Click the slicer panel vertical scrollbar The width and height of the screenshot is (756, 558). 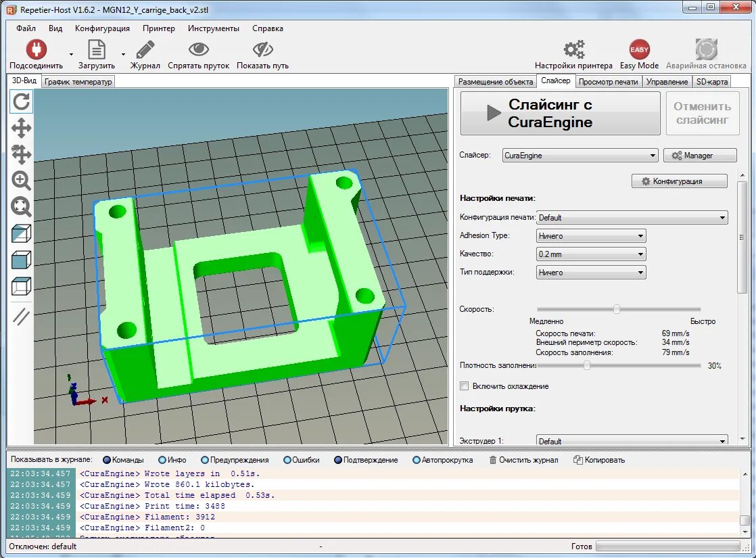742,237
